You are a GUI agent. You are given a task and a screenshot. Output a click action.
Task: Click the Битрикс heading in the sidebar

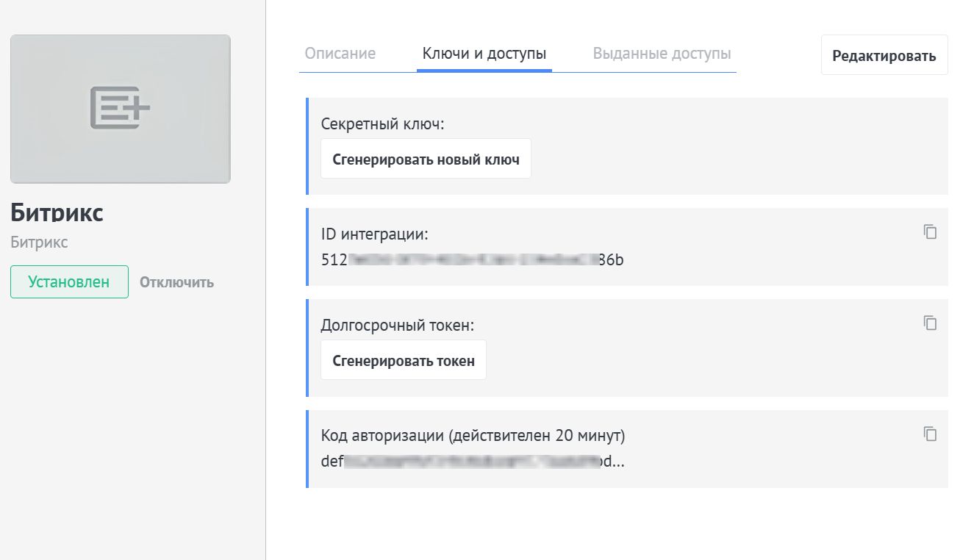pyautogui.click(x=57, y=212)
